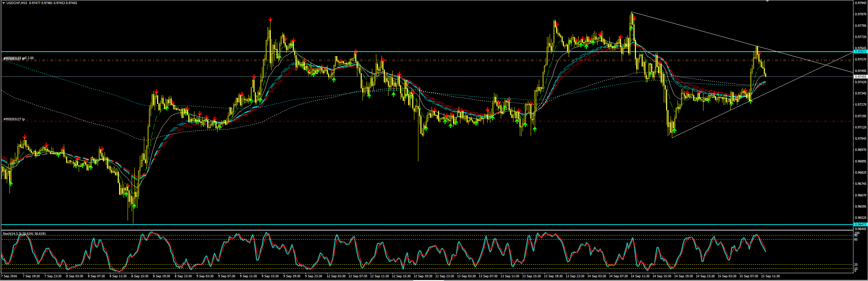The height and width of the screenshot is (281, 868).
Task: Click the 13 Sep 19:30 time label
Action: 553,276
